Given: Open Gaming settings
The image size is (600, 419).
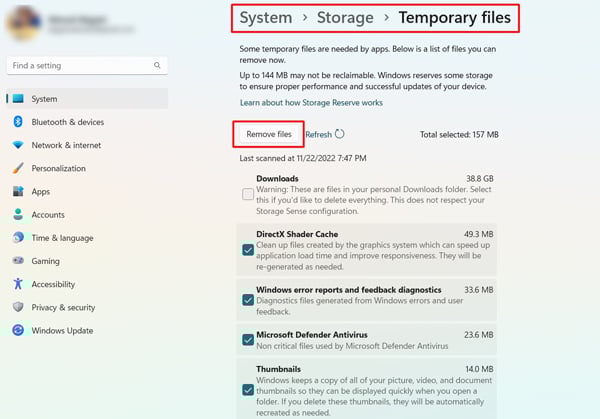Looking at the screenshot, I should 87,261.
